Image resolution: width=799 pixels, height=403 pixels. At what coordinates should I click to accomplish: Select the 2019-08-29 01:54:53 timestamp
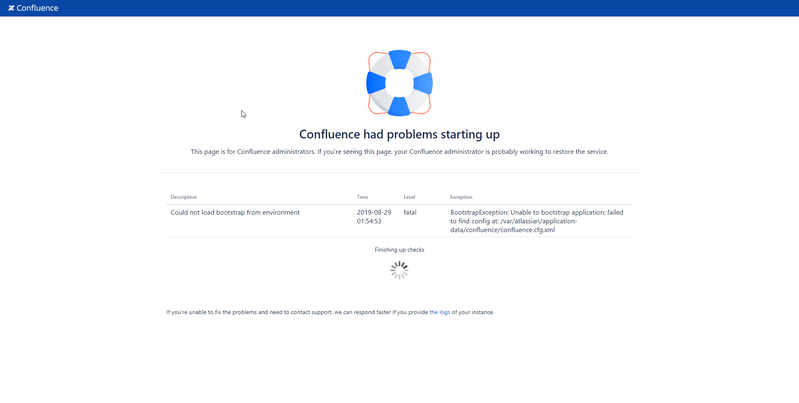point(374,217)
